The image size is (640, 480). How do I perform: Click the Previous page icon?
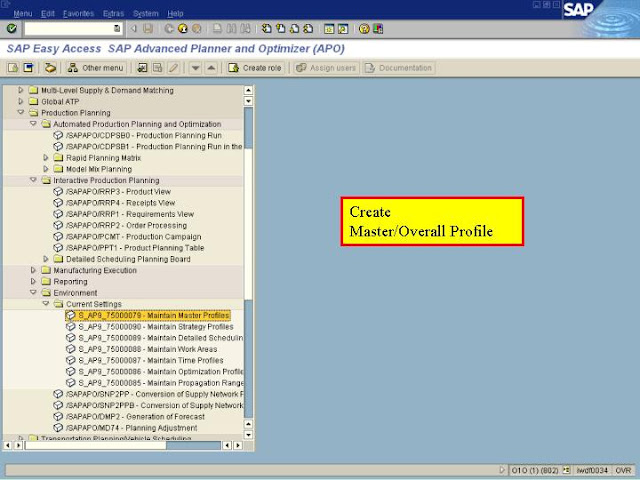point(280,29)
